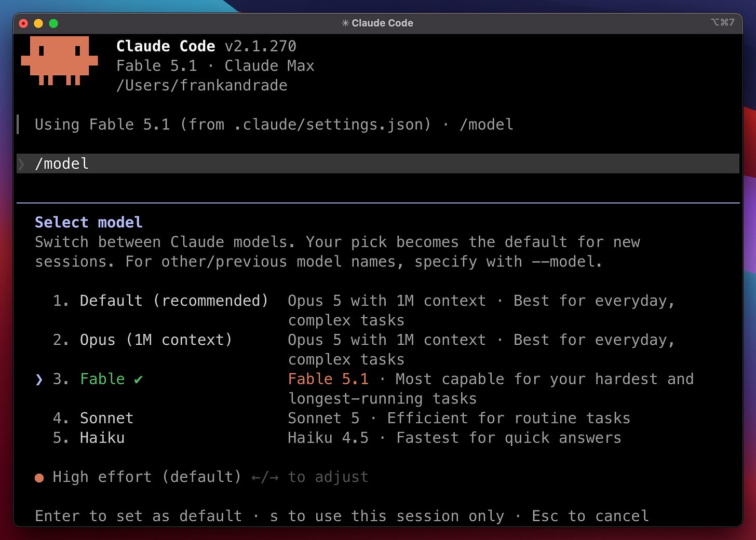Minimize the terminal window with yellow button
Image resolution: width=756 pixels, height=540 pixels.
pos(38,23)
